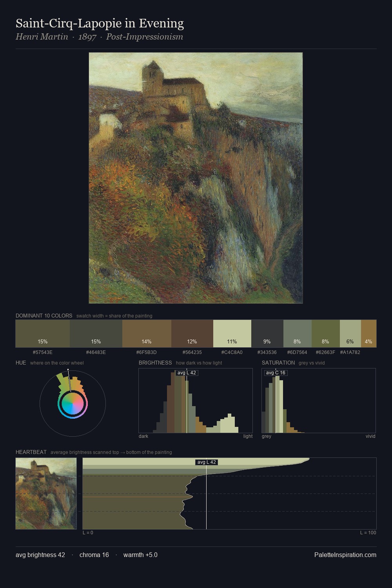Screen dimensions: 392x588
Task: Click the 'HEARTBEAT' section heading
Action: point(31,452)
